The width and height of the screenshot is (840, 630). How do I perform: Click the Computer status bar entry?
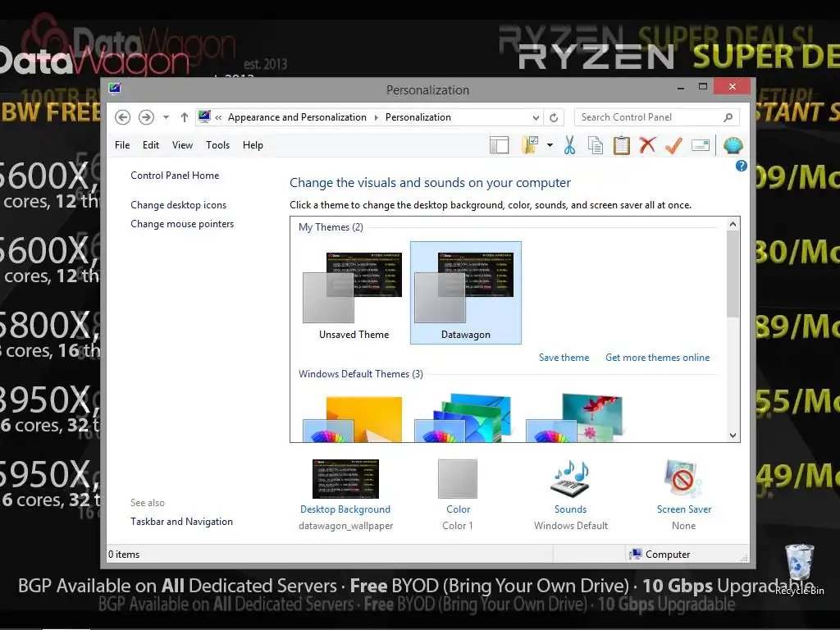[x=660, y=555]
